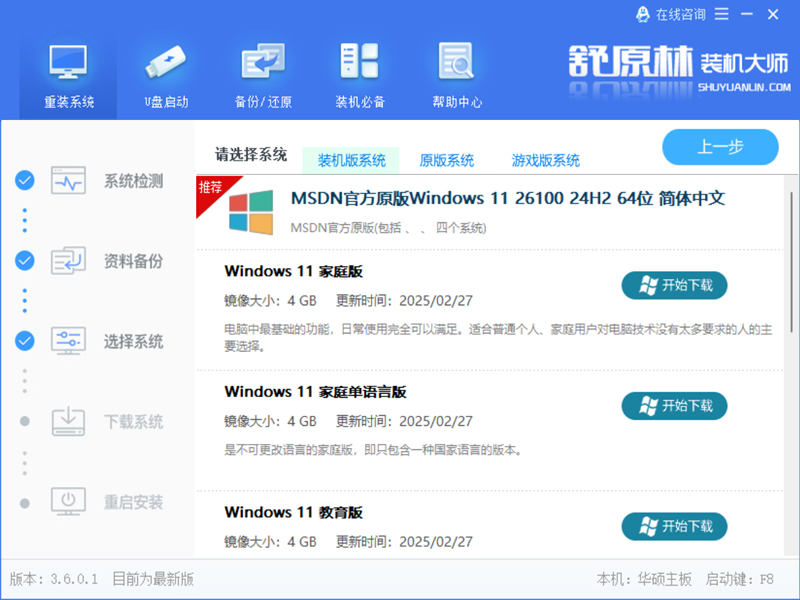Click the 本机: 华硕主板 status text
Image resolution: width=800 pixels, height=600 pixels.
point(644,579)
